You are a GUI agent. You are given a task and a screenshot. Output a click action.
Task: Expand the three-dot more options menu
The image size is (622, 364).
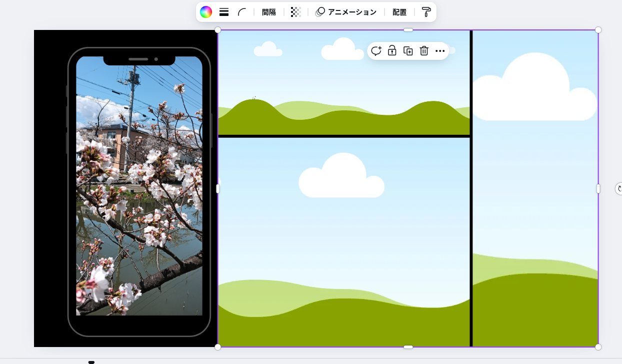440,51
